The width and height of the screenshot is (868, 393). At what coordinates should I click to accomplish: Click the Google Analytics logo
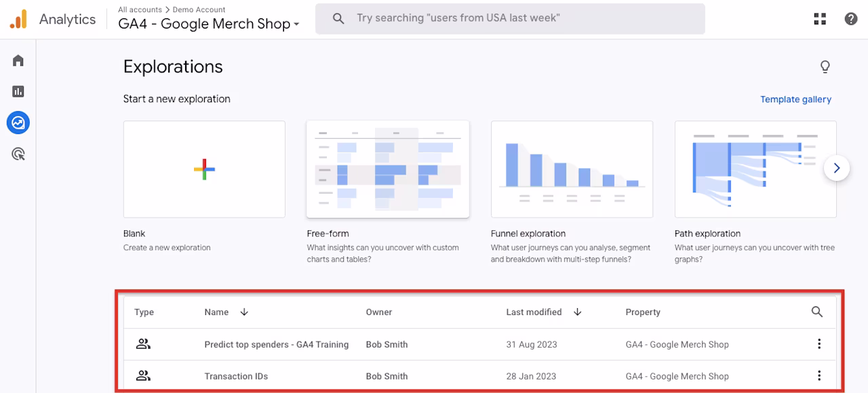point(18,19)
